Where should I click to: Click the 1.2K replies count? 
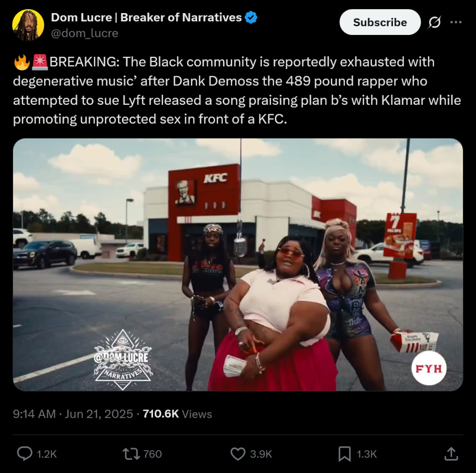[47, 454]
